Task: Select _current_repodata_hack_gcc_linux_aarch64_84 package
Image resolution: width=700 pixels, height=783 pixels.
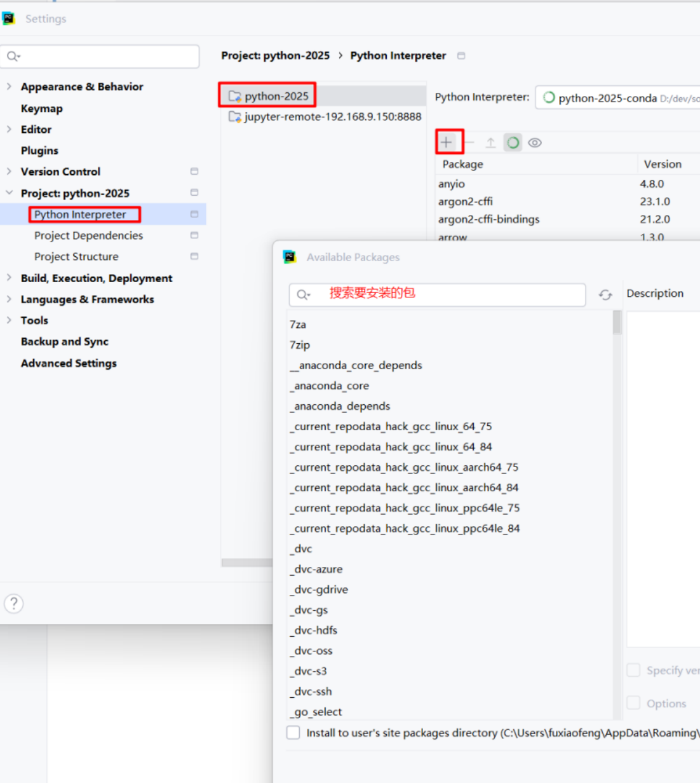Action: pyautogui.click(x=450, y=487)
